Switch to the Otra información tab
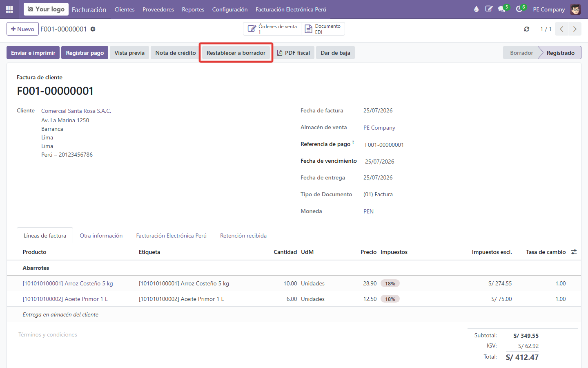 [x=101, y=236]
